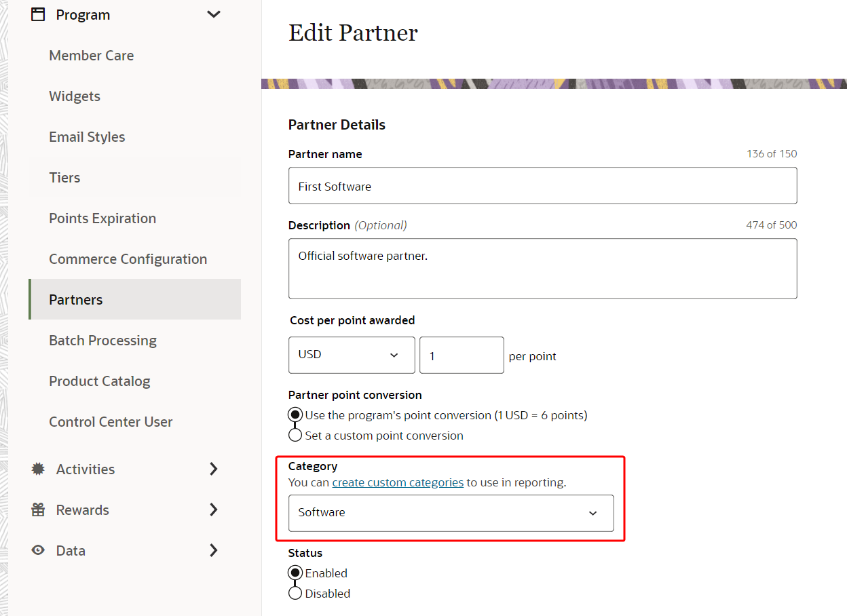Choose Set a custom point conversion
Image resolution: width=847 pixels, height=616 pixels.
coord(295,435)
